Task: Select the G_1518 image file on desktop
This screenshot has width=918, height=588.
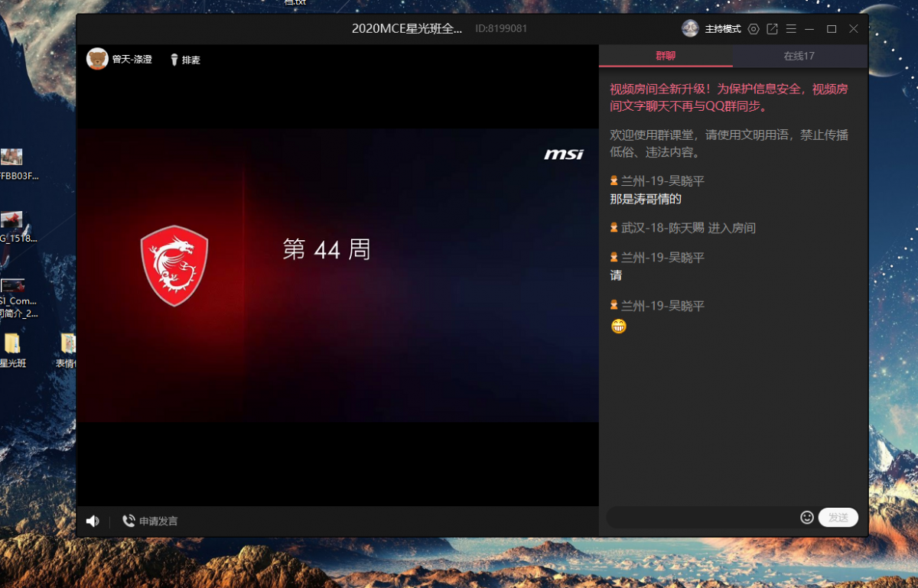Action: [x=17, y=228]
